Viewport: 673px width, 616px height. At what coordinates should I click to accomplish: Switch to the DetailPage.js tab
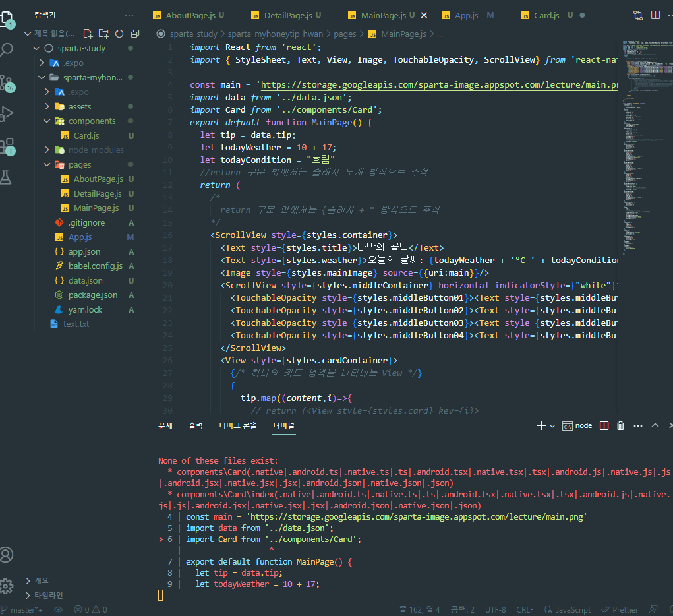286,15
